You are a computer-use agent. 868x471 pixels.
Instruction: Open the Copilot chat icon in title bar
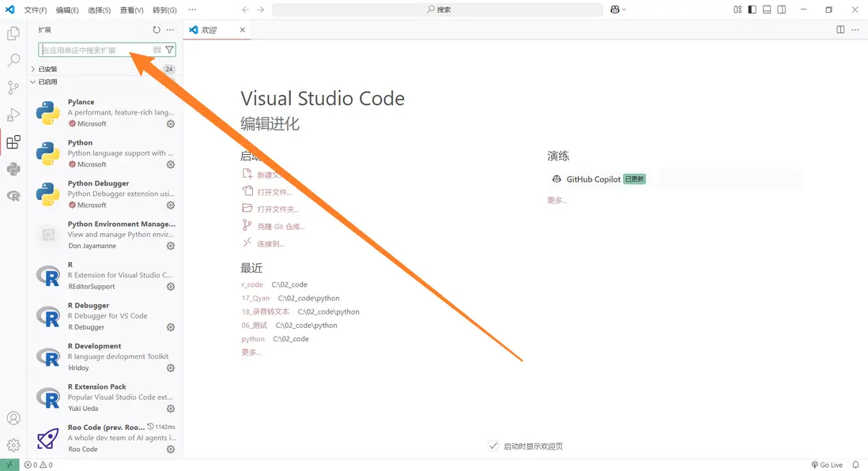(614, 9)
